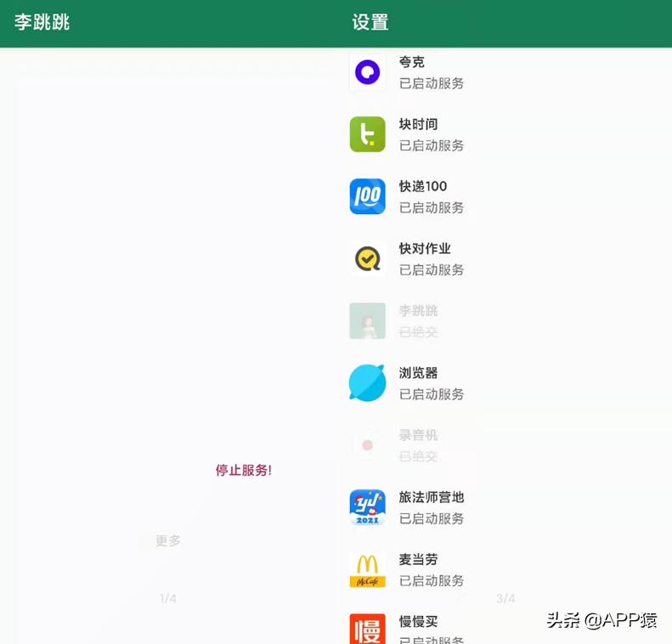
Task: Click the 夸克 app name text
Action: 411,62
